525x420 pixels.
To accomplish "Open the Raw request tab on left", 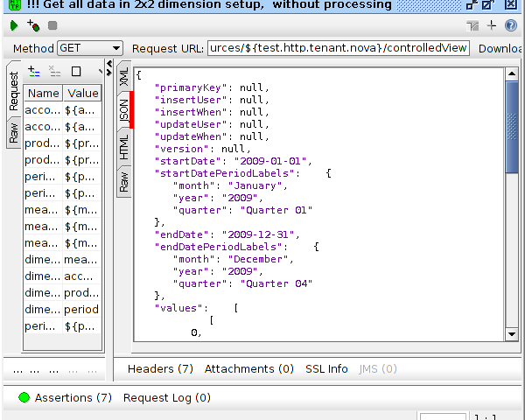I will click(14, 132).
